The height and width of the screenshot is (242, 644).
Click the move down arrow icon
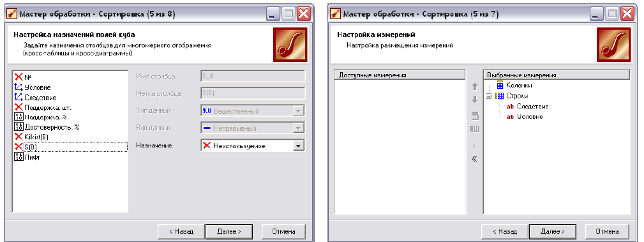point(475,100)
